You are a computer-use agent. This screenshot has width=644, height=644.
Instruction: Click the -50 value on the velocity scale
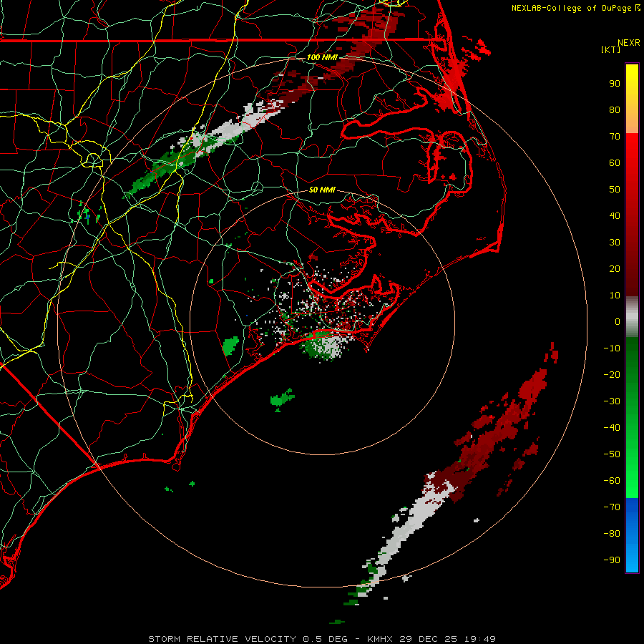coord(612,454)
